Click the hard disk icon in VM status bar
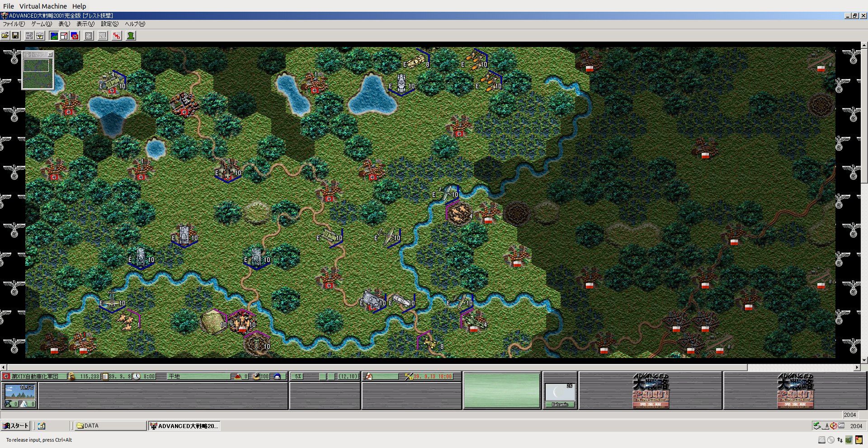 coord(822,440)
